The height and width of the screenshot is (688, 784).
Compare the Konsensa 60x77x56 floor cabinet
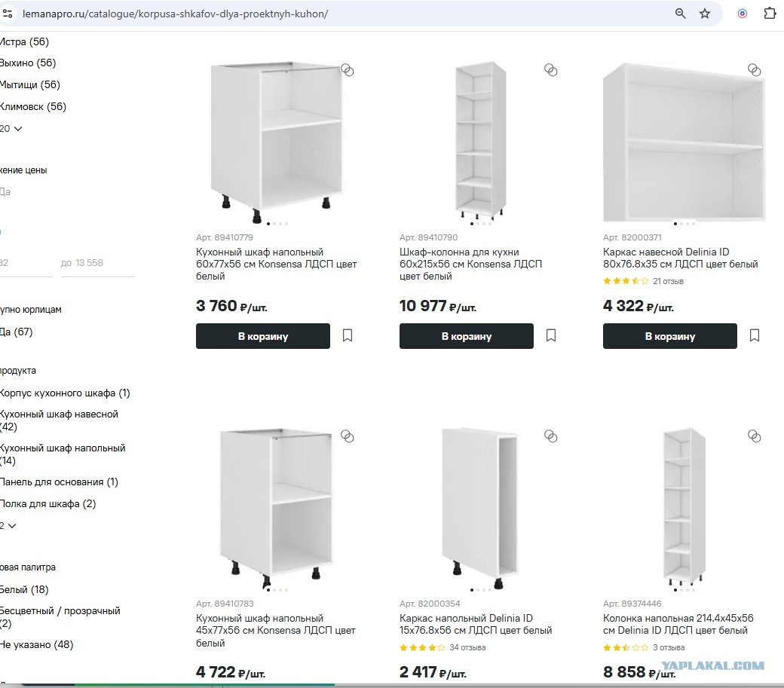coord(347,70)
